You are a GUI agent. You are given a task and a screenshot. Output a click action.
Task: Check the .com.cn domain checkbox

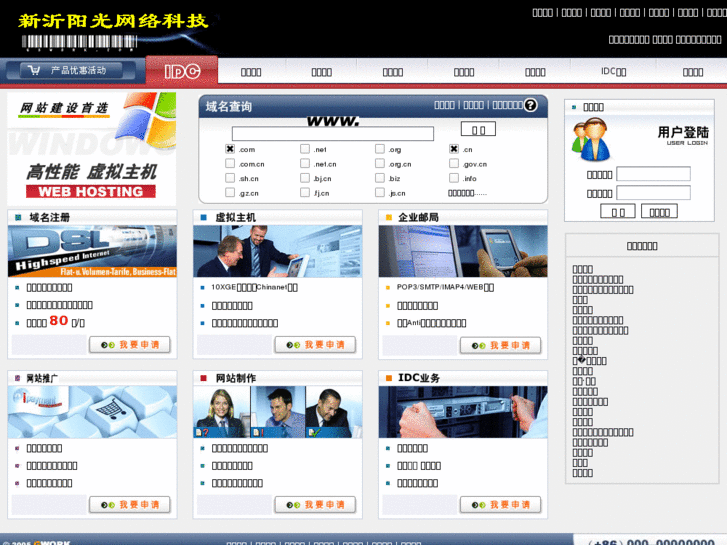point(230,163)
